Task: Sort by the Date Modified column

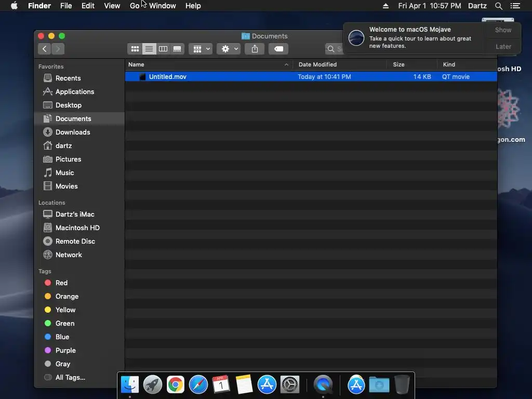Action: tap(340, 64)
